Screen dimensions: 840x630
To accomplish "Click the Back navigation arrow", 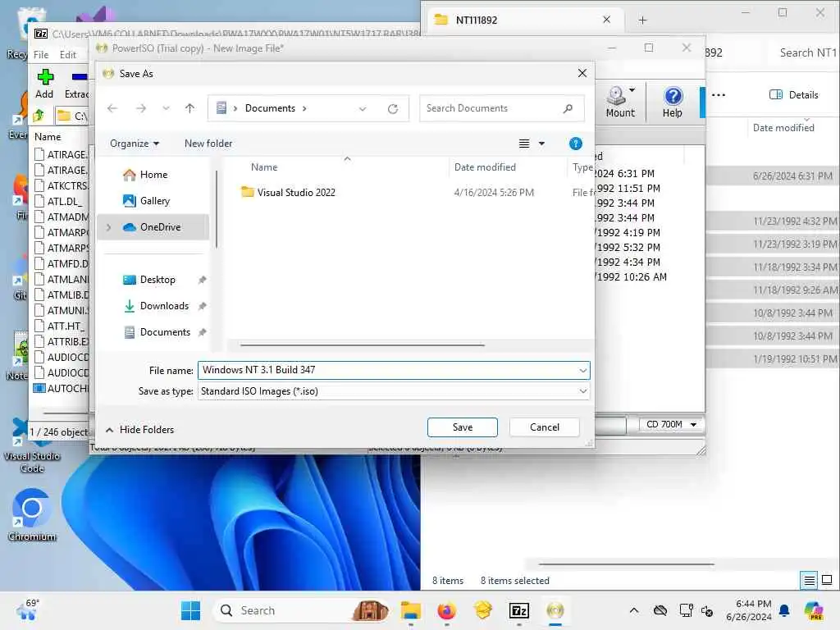I will (112, 108).
